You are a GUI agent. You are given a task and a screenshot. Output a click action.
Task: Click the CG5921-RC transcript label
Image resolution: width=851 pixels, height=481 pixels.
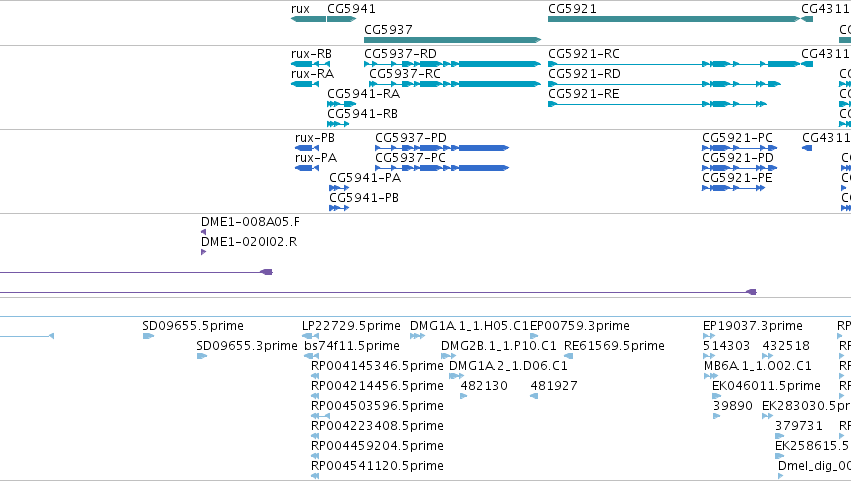point(583,54)
